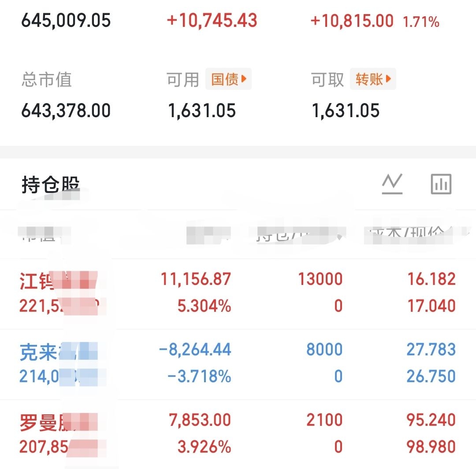Tap the 8000 holding quantity

(x=324, y=350)
